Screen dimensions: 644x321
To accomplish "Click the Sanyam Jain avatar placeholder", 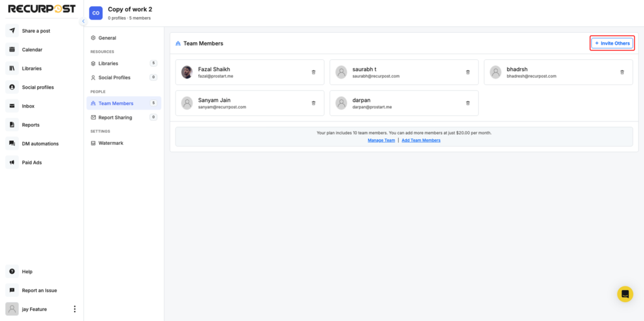I will [x=187, y=103].
